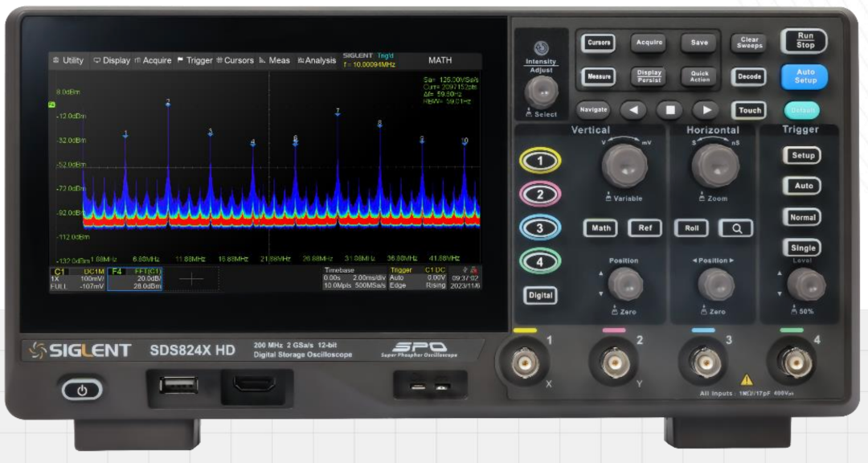The width and height of the screenshot is (868, 463).
Task: Push the horizontal scale Zoom knob
Action: pos(714,166)
